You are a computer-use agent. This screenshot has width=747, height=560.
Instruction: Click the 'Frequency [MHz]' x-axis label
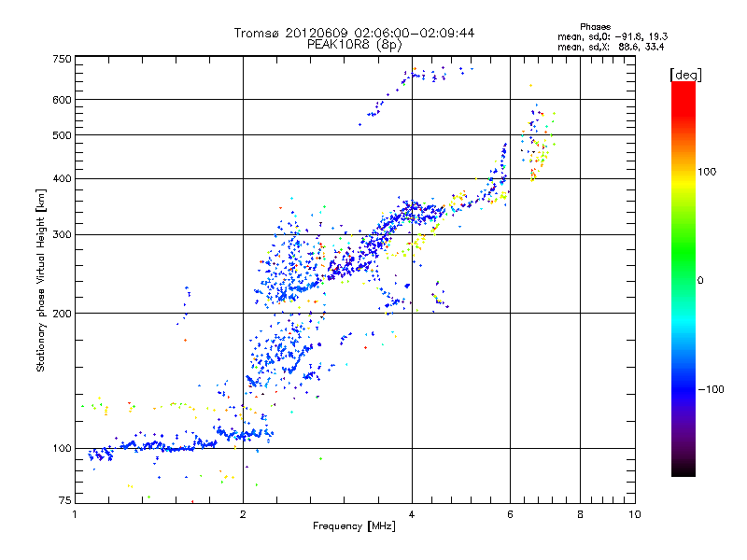[x=354, y=526]
